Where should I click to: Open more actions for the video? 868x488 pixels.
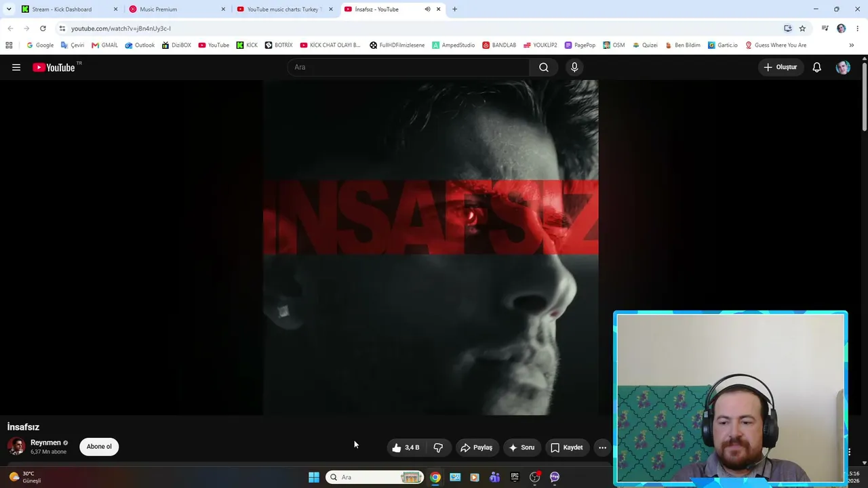click(602, 447)
